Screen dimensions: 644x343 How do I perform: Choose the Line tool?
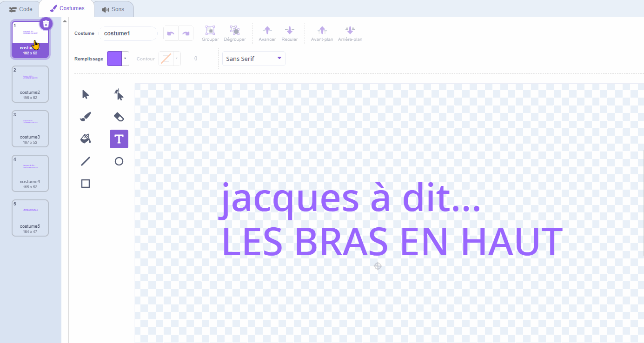pos(86,161)
